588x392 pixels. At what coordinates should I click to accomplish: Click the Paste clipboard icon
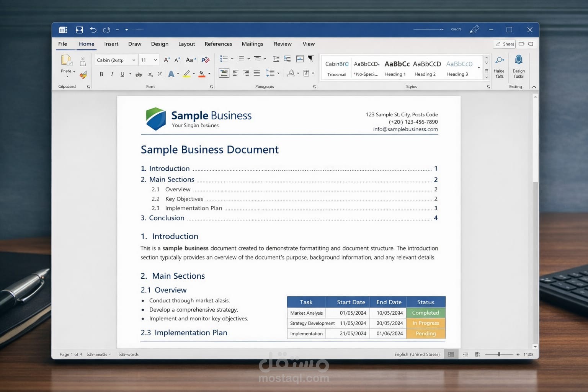point(67,60)
